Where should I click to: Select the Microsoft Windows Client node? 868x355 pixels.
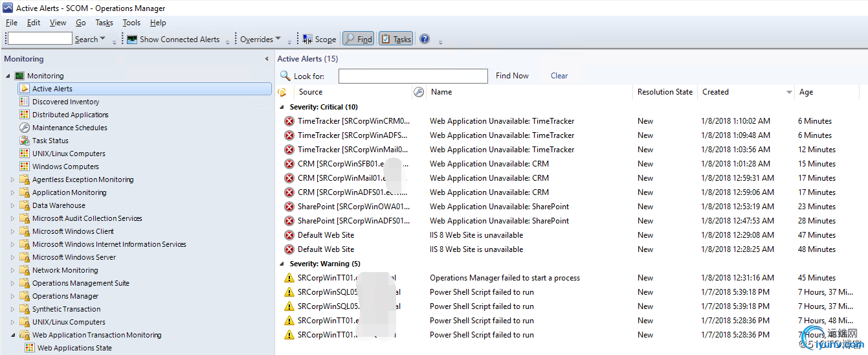pyautogui.click(x=73, y=231)
